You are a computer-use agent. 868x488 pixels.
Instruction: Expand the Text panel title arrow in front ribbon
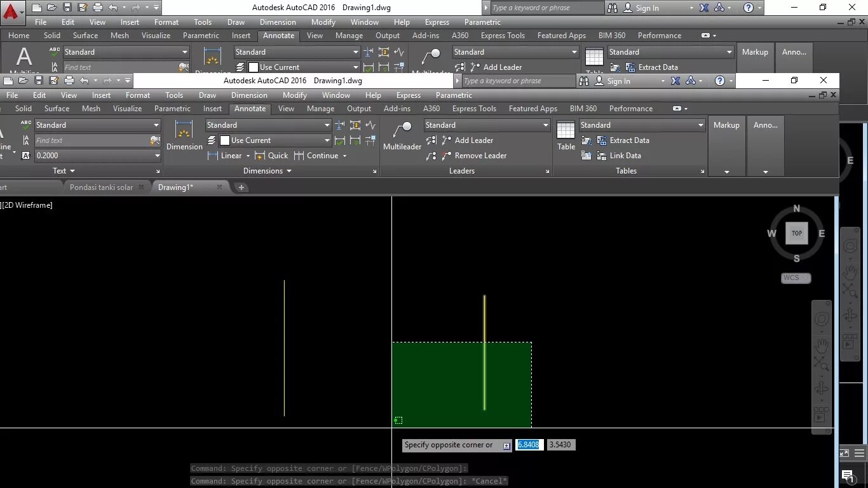pos(72,171)
